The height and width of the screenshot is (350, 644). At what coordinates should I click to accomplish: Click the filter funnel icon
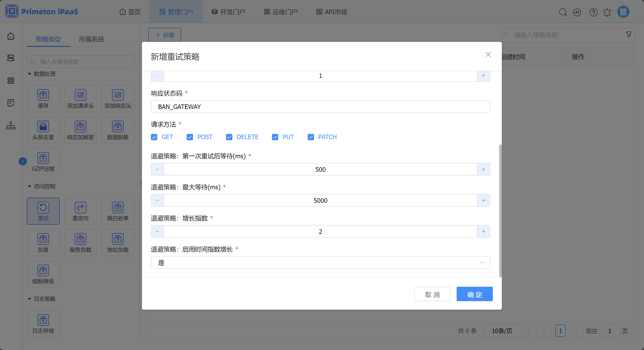pos(628,34)
